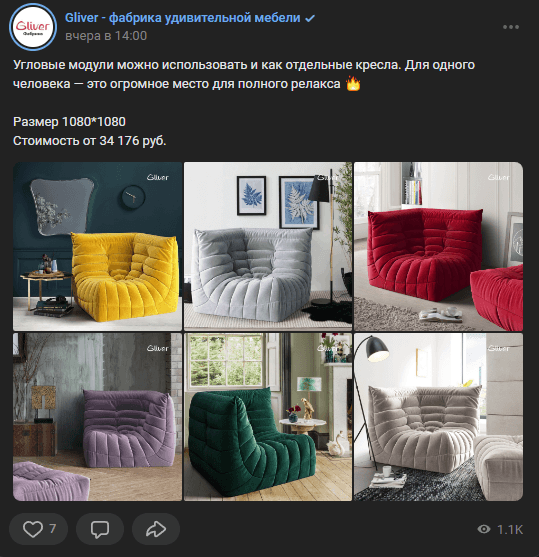Click the likes count number 7
Viewport: 539px width, 557px height.
pos(53,529)
